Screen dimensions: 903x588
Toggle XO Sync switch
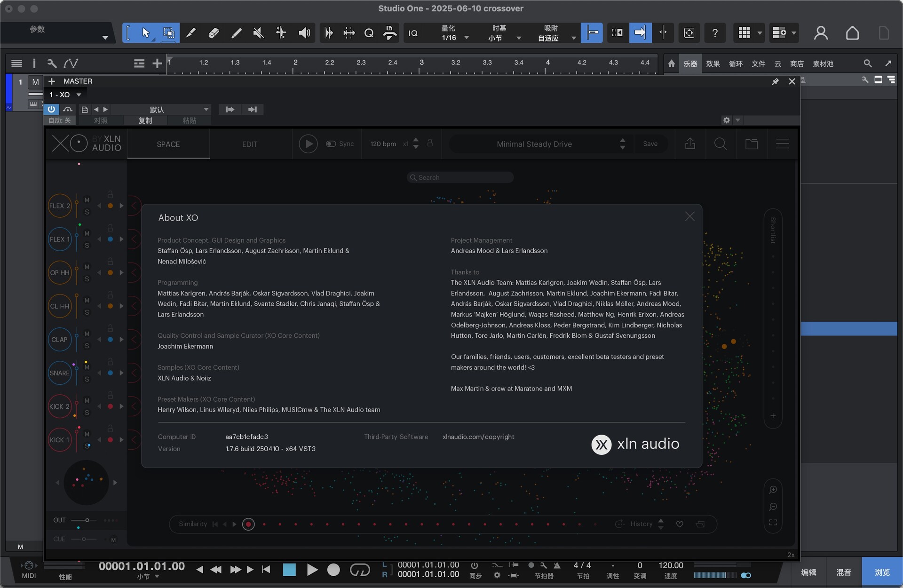point(331,144)
